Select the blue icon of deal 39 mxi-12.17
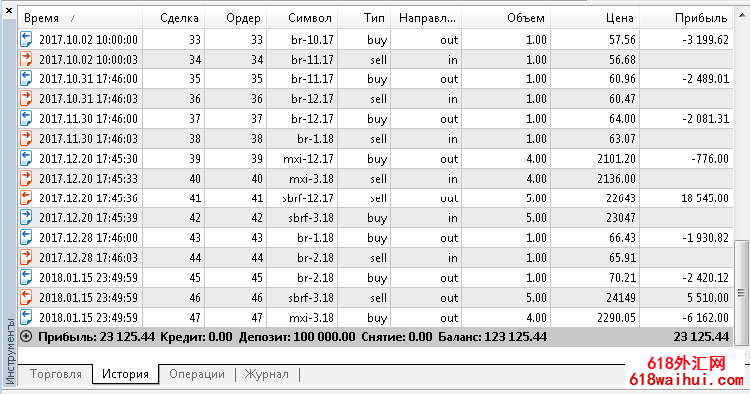 coord(26,158)
